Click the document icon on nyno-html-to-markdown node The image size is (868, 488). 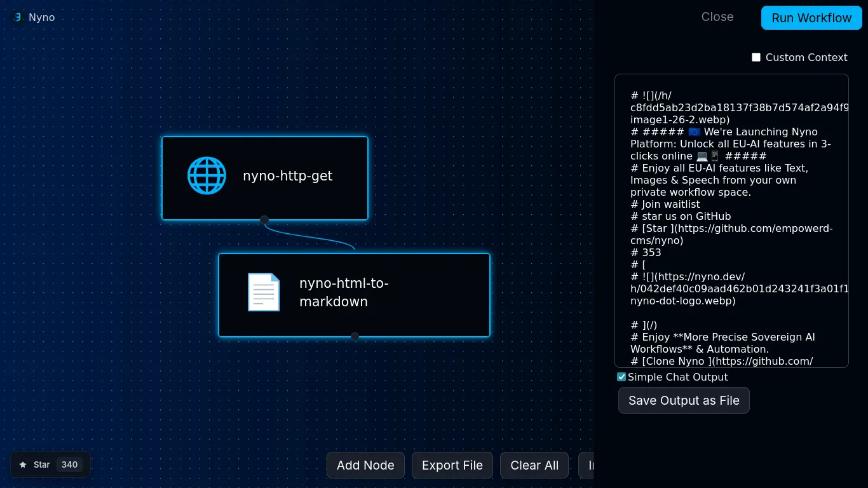(263, 292)
